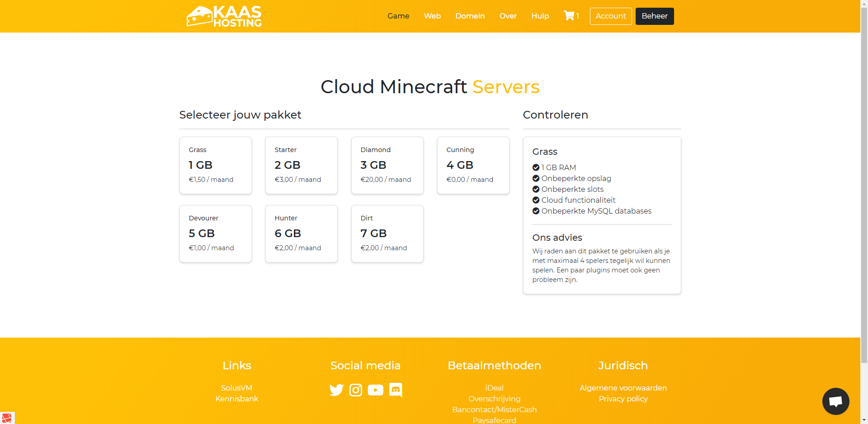Open the Game menu item
This screenshot has height=424, width=868.
398,16
